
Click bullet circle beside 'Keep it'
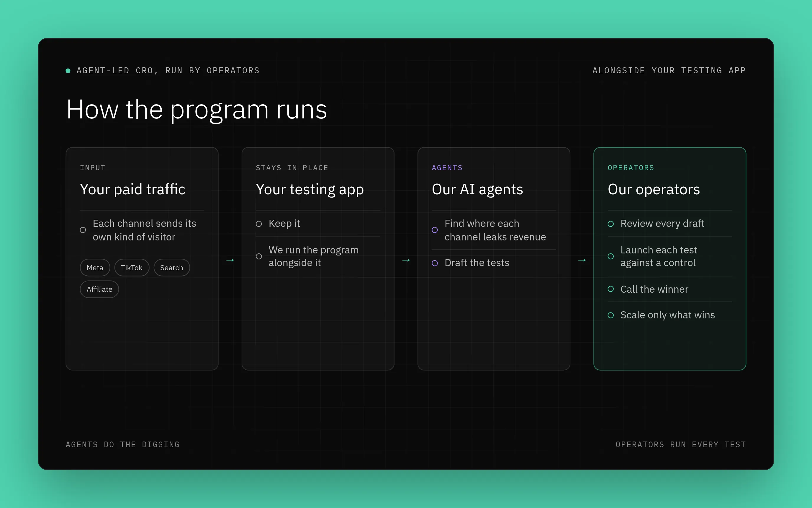(259, 224)
